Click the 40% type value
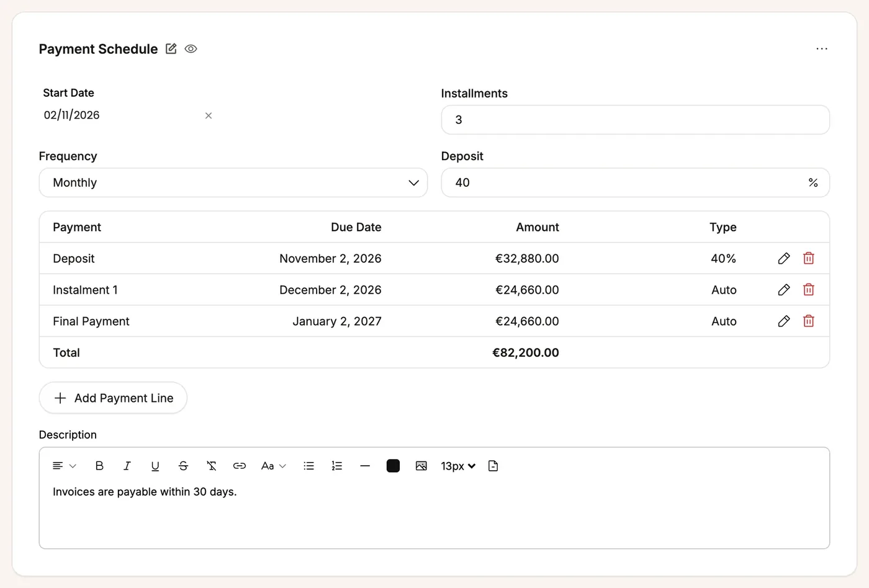The height and width of the screenshot is (588, 869). click(x=724, y=259)
